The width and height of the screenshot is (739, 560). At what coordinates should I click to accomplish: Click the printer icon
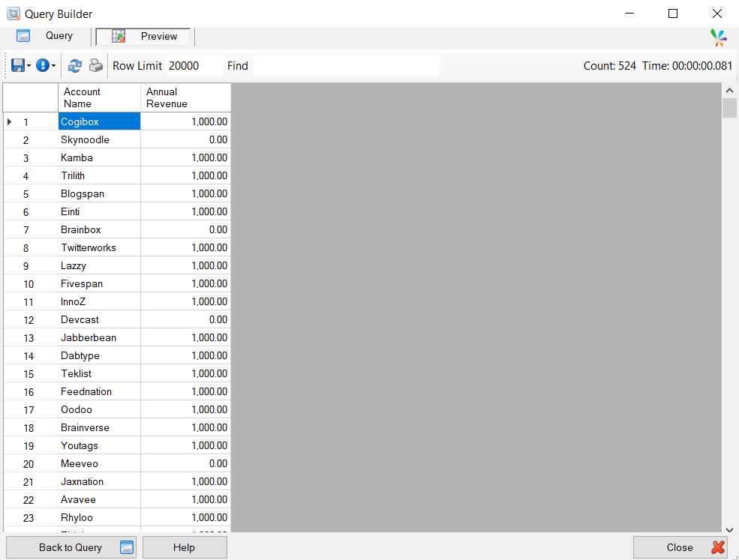[x=96, y=65]
